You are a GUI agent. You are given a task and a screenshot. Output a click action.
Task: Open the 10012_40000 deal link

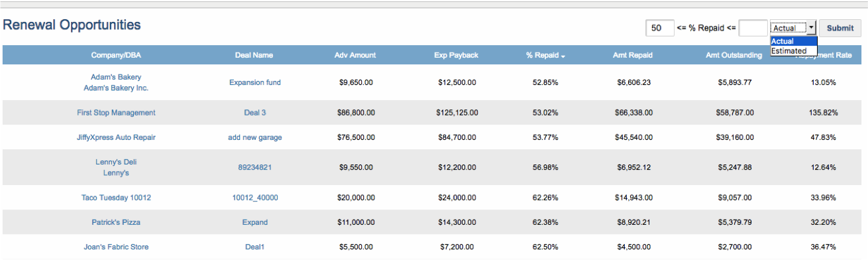tap(255, 198)
